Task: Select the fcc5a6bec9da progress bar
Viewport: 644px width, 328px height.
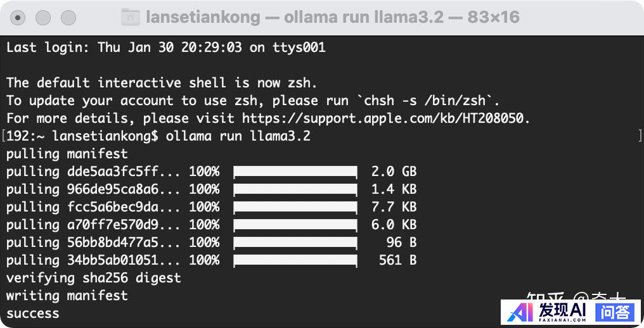Action: [x=295, y=207]
